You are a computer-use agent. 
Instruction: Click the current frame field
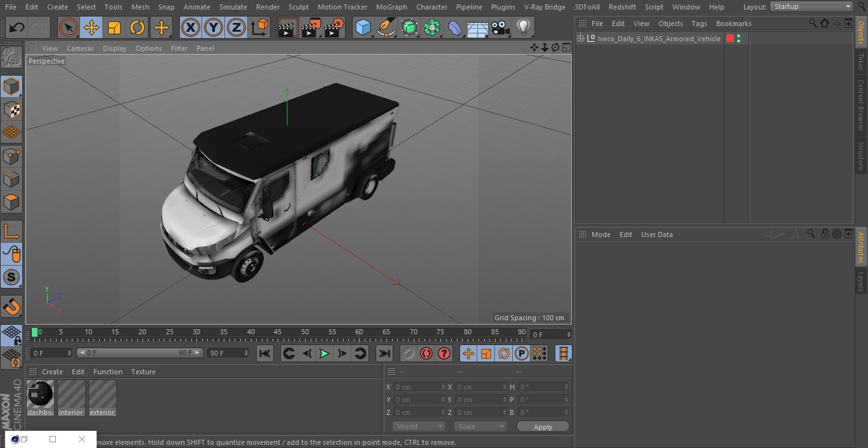551,334
